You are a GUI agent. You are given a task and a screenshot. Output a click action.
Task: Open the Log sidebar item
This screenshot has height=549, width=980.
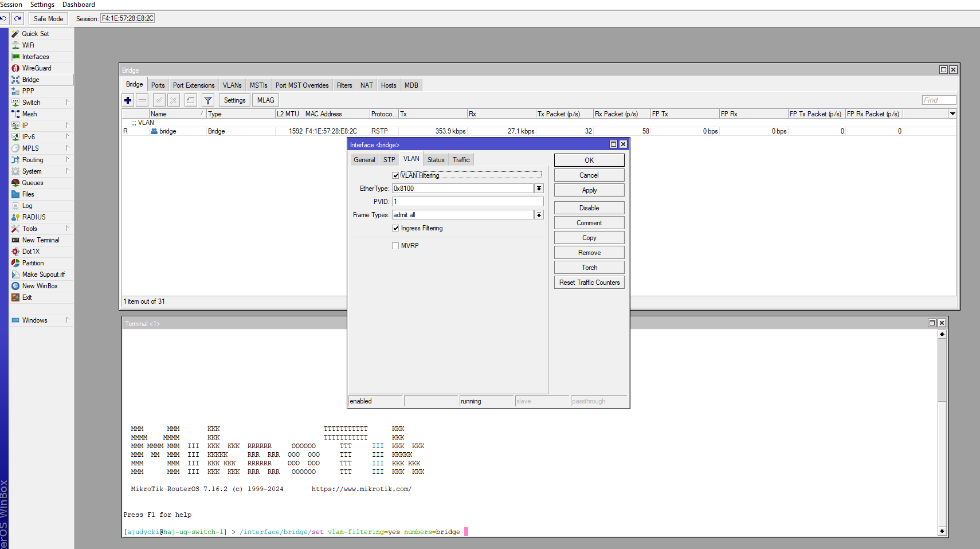click(27, 206)
